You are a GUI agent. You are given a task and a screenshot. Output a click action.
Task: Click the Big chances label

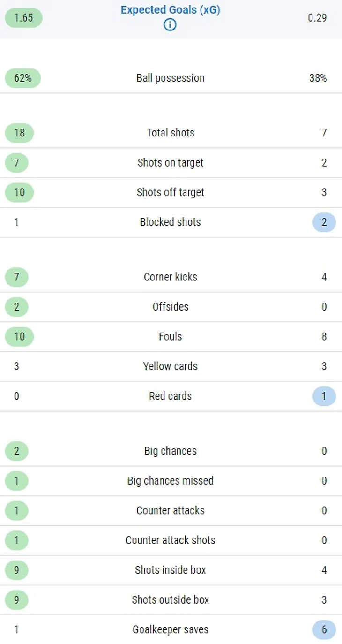(x=170, y=451)
